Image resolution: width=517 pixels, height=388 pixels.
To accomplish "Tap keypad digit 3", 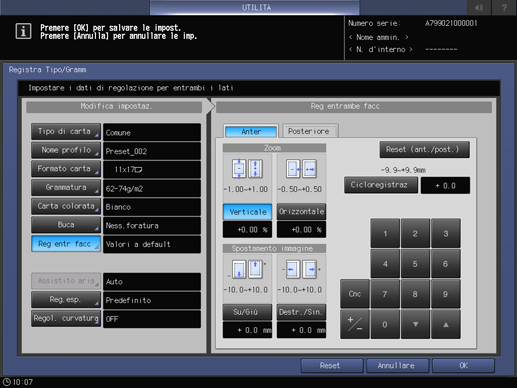I will tap(446, 233).
